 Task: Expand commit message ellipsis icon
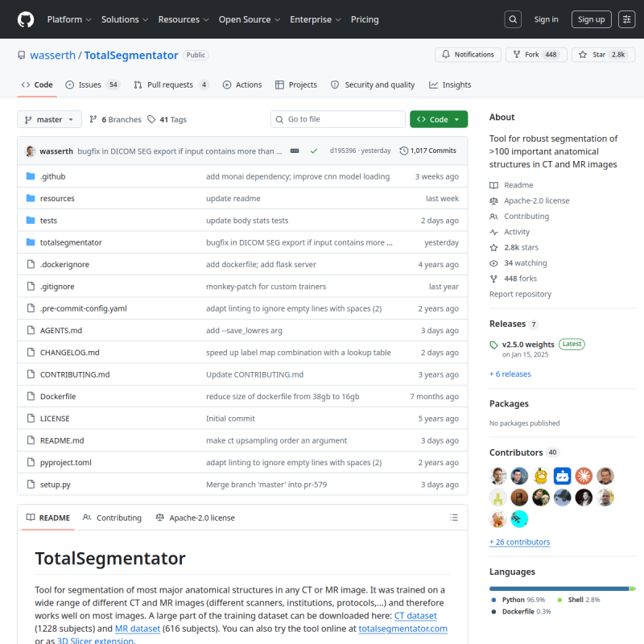[295, 151]
